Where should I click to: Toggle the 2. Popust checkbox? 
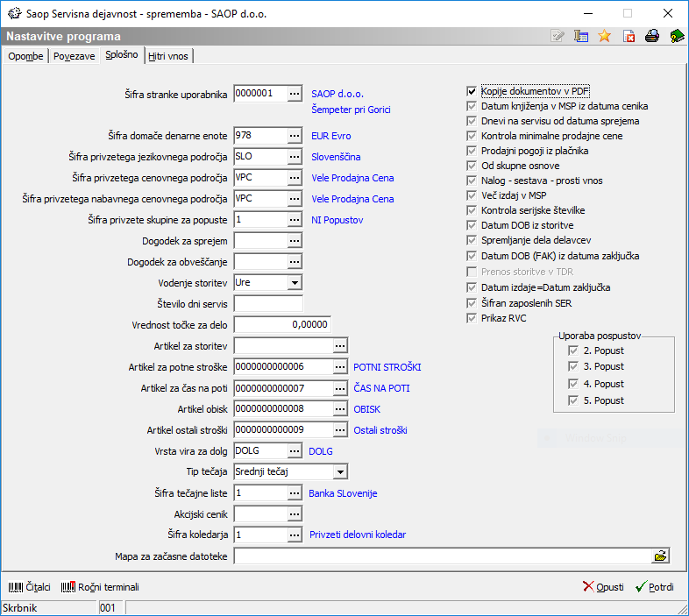click(x=573, y=350)
